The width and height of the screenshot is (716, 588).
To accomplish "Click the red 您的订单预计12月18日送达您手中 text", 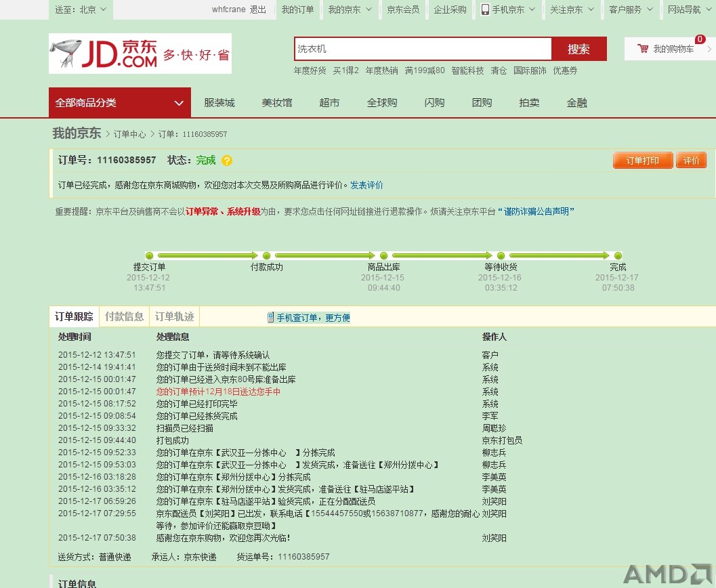I will point(218,392).
